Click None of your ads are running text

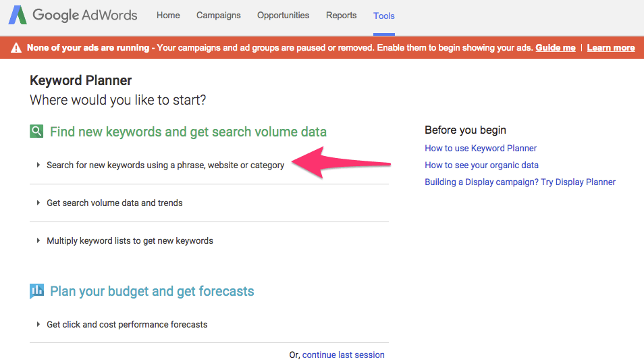[88, 48]
